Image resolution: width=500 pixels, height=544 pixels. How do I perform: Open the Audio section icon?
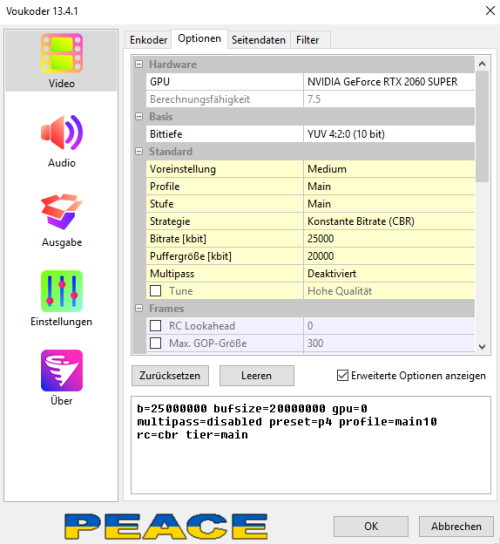[61, 133]
